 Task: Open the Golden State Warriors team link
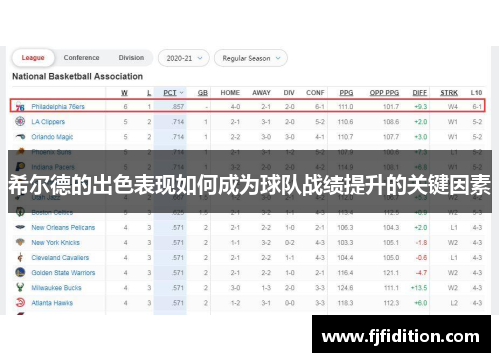click(63, 273)
